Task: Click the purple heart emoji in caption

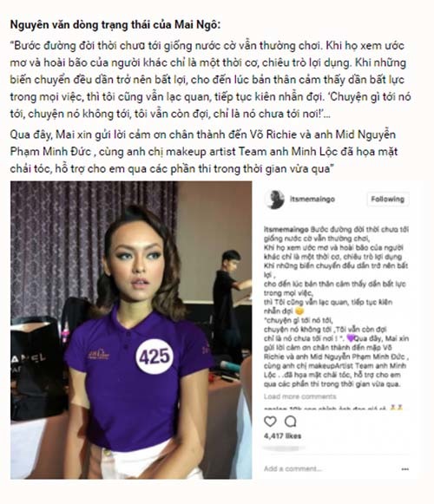Action: [351, 338]
